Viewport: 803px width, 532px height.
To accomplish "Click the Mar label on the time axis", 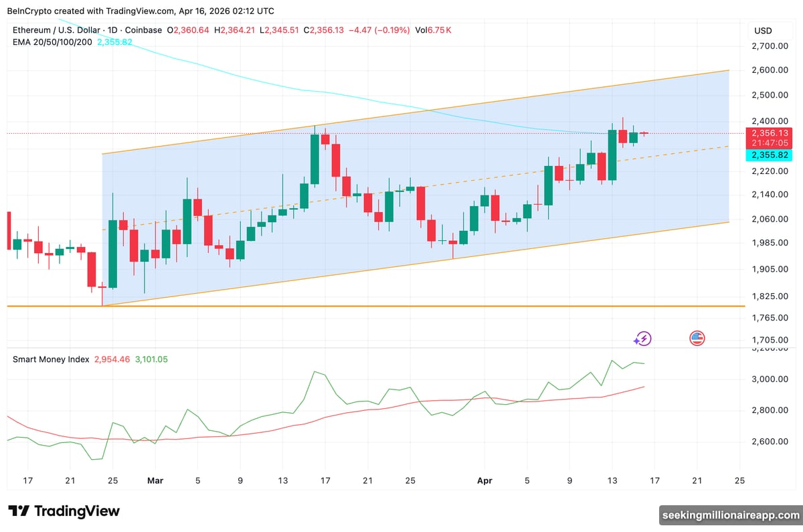I will (155, 480).
